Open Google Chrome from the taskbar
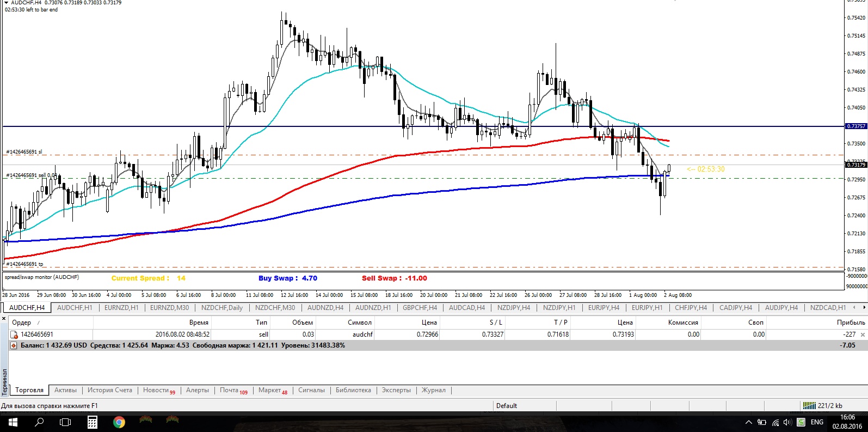This screenshot has height=432, width=868. [x=119, y=422]
